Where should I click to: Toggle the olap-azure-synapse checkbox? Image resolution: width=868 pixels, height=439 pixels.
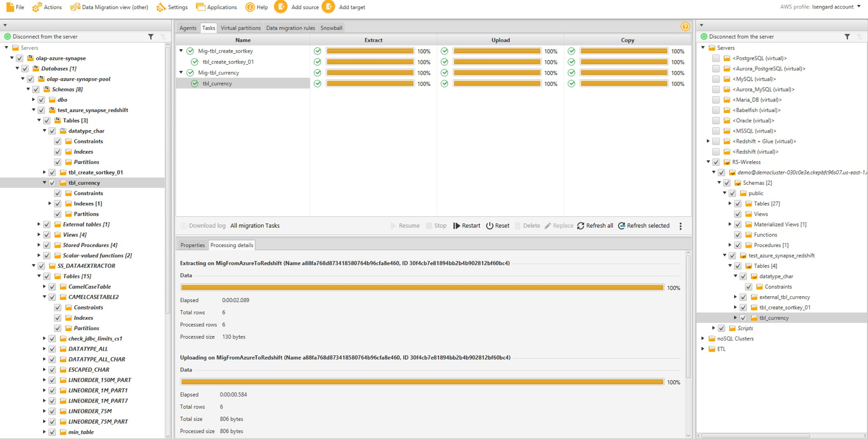pos(19,58)
